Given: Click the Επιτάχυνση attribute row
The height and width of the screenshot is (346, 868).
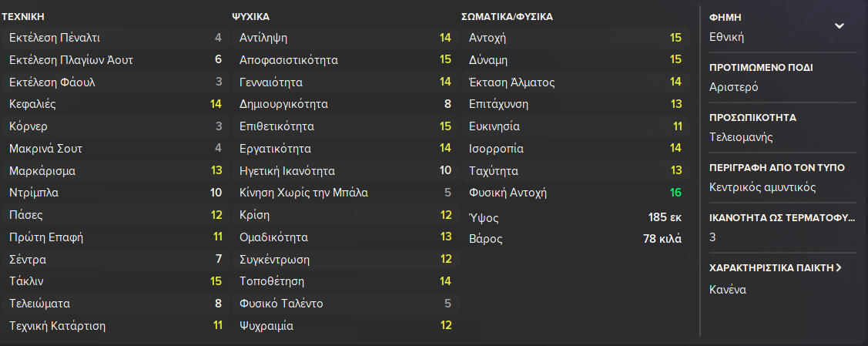Looking at the screenshot, I should (575, 104).
